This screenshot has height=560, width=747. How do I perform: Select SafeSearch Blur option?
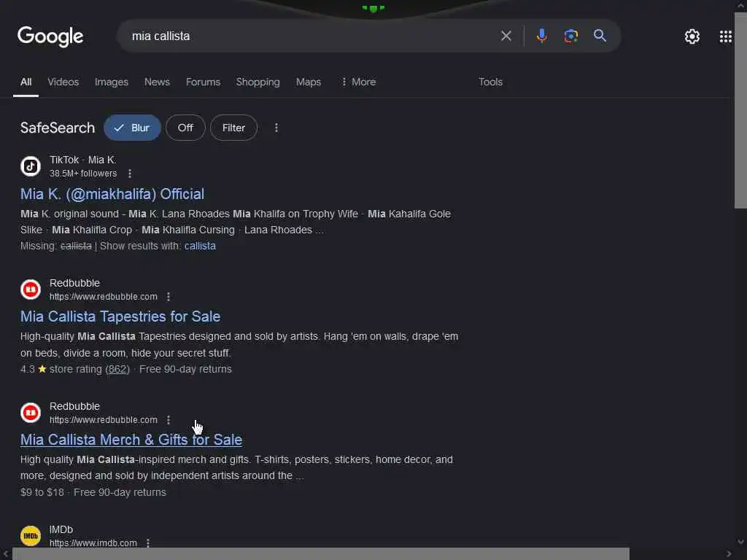tap(132, 128)
